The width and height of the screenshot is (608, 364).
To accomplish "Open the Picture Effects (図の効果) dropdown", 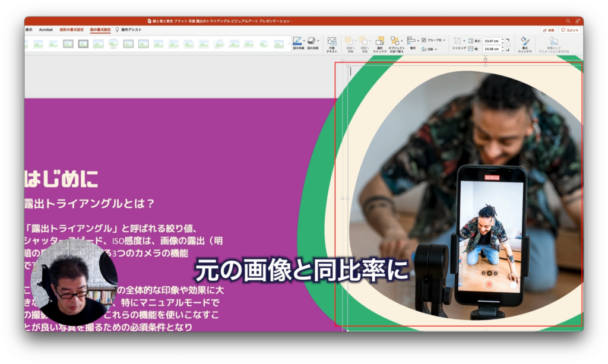I will pos(311,39).
